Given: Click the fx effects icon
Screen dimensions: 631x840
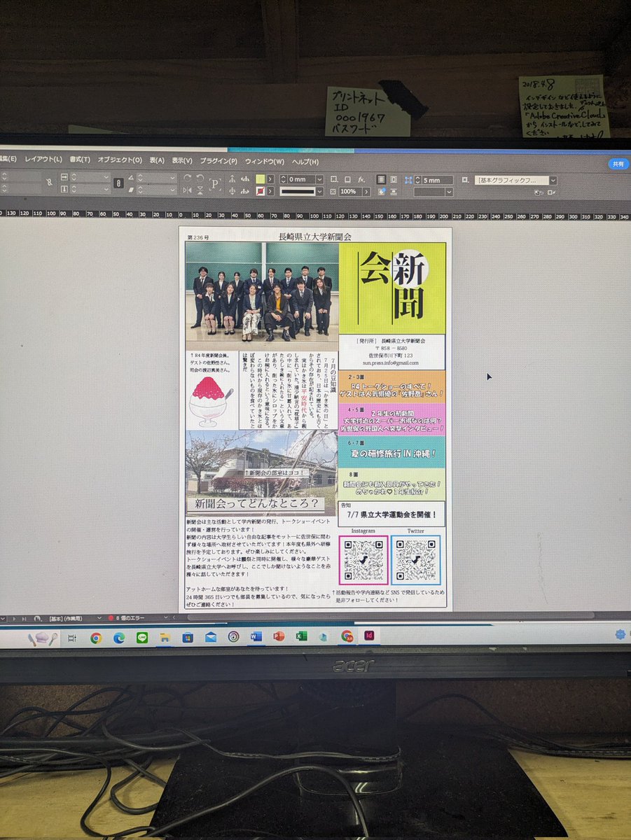Looking at the screenshot, I should 361,179.
